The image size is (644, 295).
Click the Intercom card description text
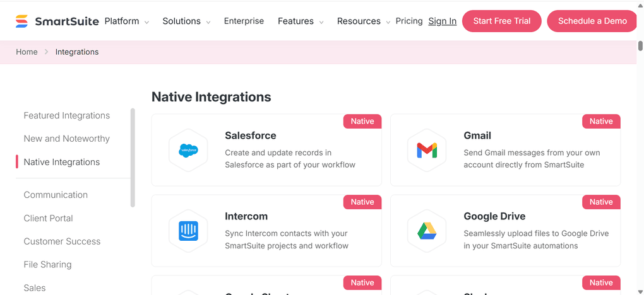point(287,240)
